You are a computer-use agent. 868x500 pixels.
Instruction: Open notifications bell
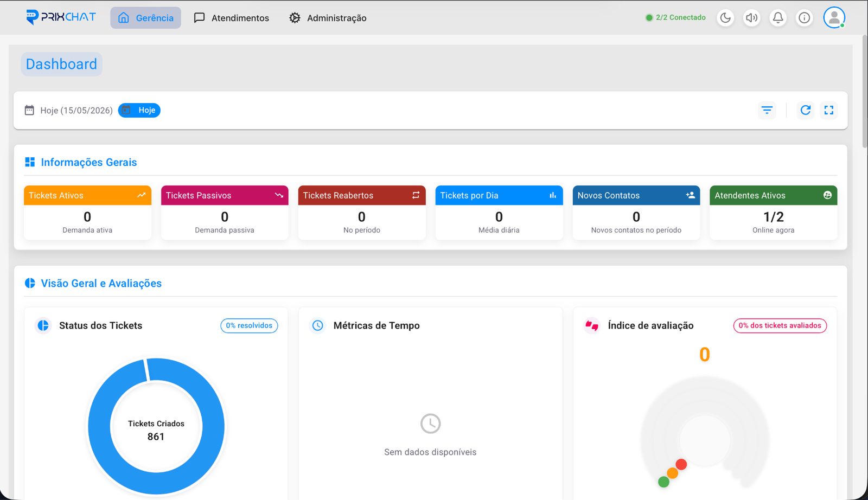(778, 18)
